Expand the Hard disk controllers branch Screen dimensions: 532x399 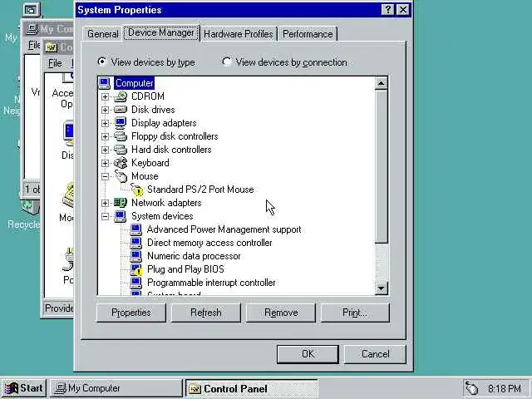click(x=106, y=150)
